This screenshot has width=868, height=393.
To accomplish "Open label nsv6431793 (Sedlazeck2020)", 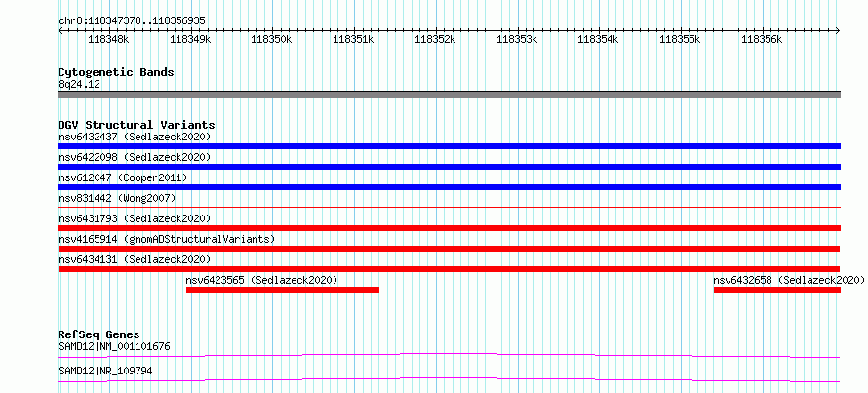I will point(135,218).
